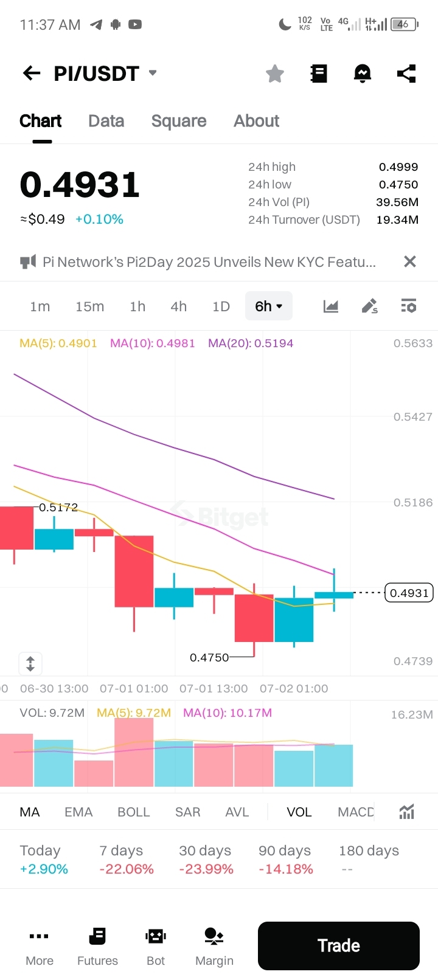Screen dimensions: 438x980
Task: Open the Pi2Day 2025 announcement link
Action: 209,262
